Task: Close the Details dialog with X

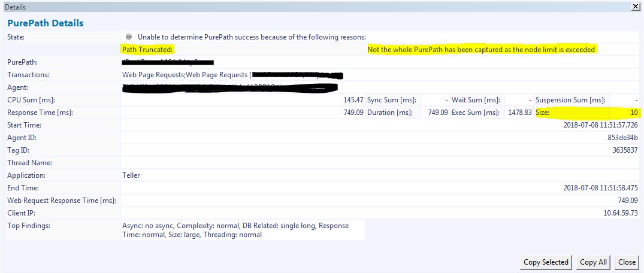Action: (637, 6)
